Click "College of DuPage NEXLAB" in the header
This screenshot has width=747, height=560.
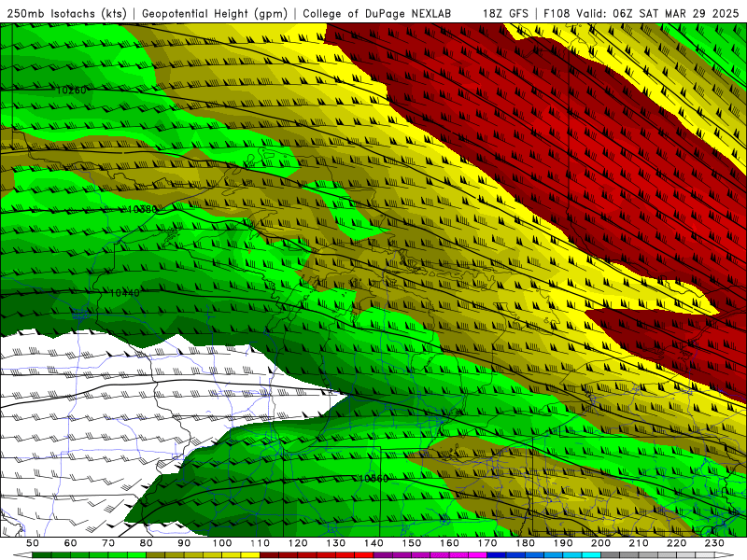tap(377, 14)
